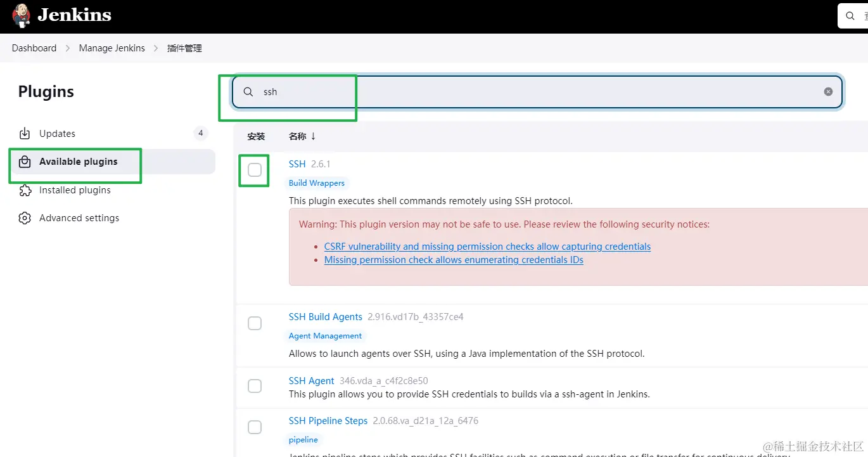
Task: Click the Agent Management tag
Action: tap(325, 336)
